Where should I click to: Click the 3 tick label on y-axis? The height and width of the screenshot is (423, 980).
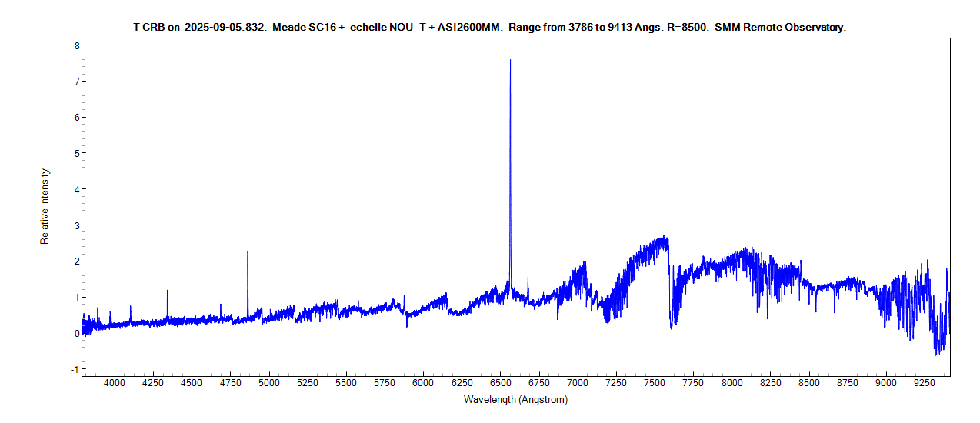(76, 225)
